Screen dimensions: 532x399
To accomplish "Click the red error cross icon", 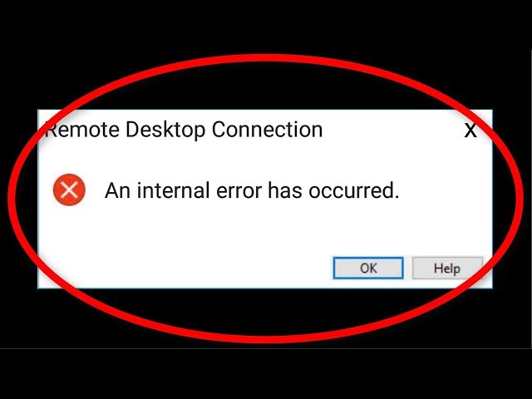I will click(69, 190).
